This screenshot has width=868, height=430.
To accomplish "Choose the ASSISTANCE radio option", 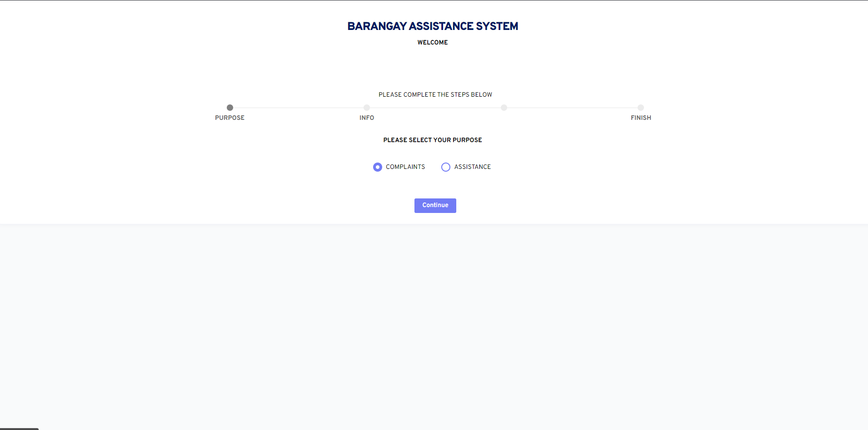I will [446, 167].
